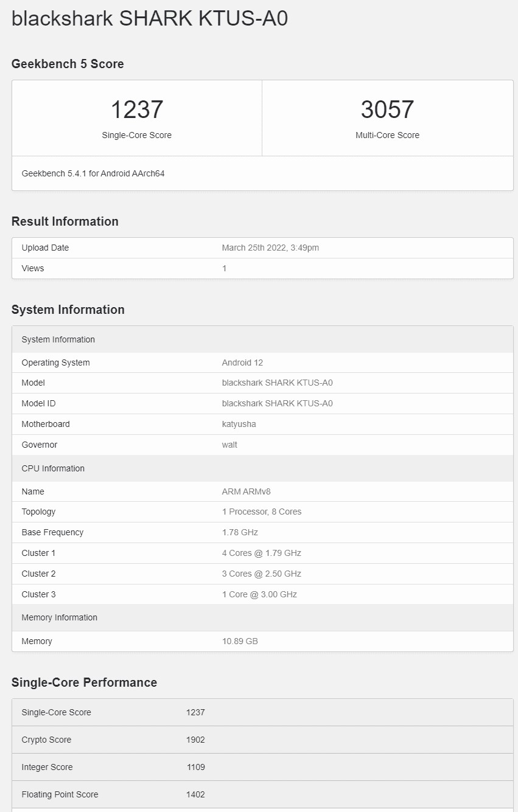Select the motherboard value "katyusha"
Viewport: 518px width, 812px height.
239,424
